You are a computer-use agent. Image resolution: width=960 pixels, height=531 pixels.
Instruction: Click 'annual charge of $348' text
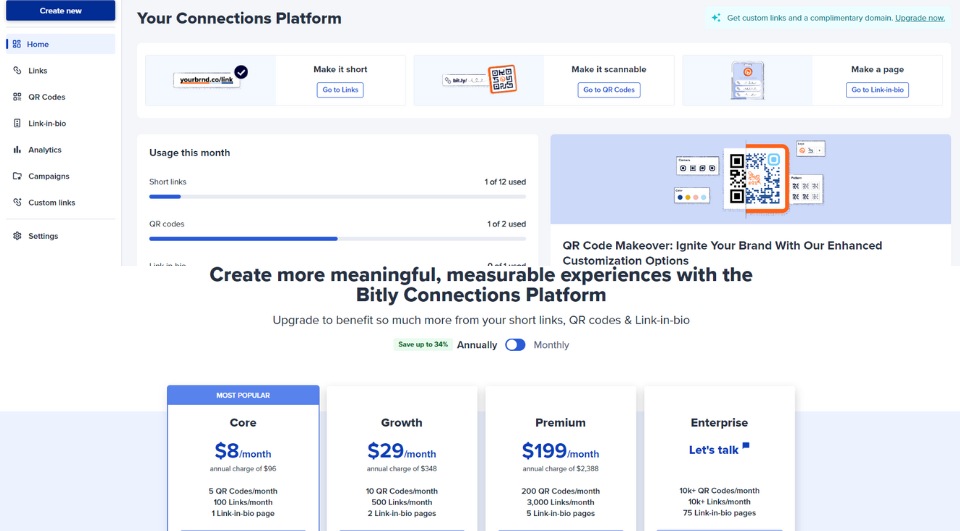(402, 469)
